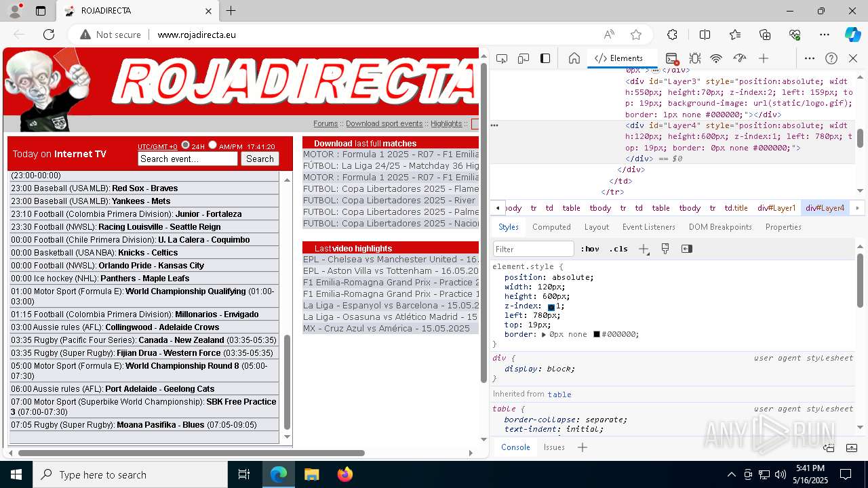Open the tab actions menu icon
868x488 pixels.
click(x=41, y=11)
